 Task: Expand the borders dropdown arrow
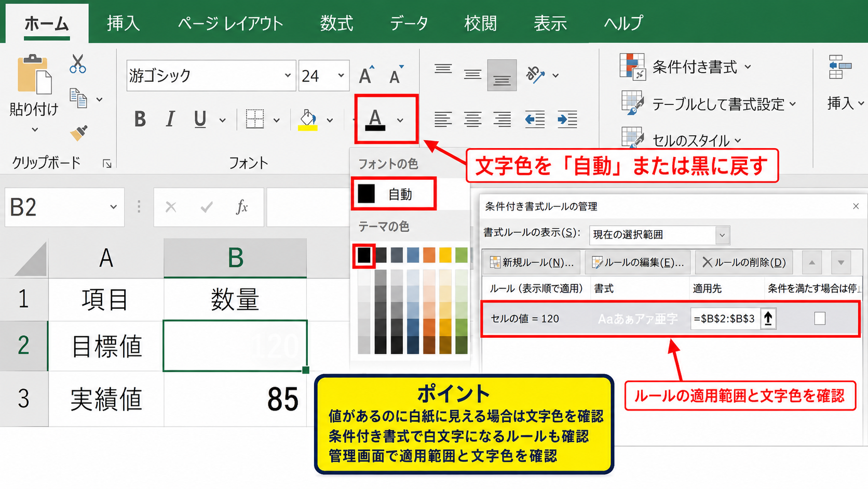277,121
